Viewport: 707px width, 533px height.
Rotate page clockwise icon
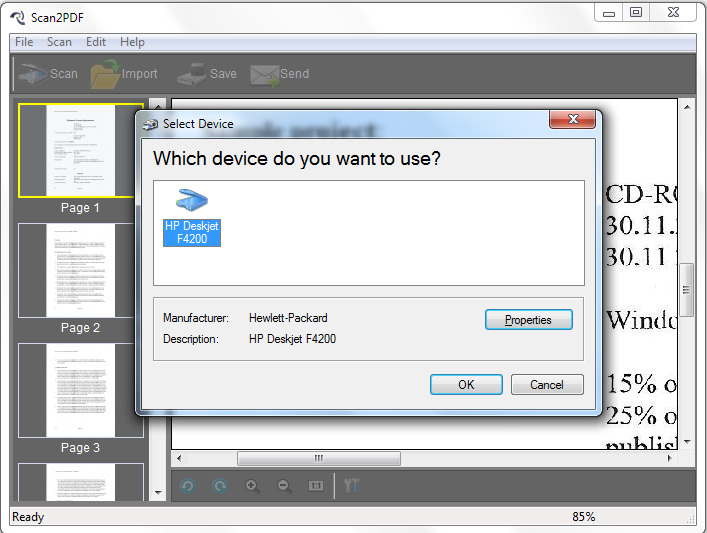[220, 486]
